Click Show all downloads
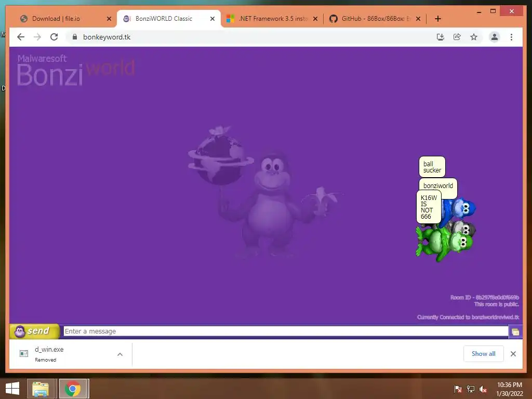 (484, 353)
